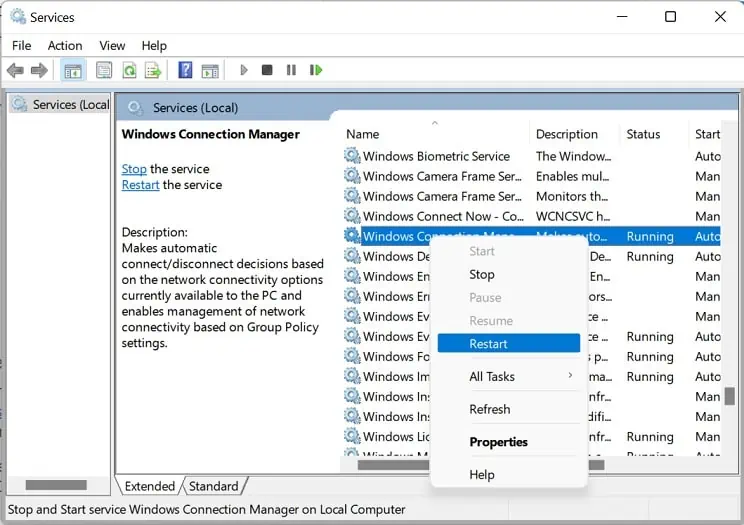Click gear icon of Windows Lic row

(352, 436)
